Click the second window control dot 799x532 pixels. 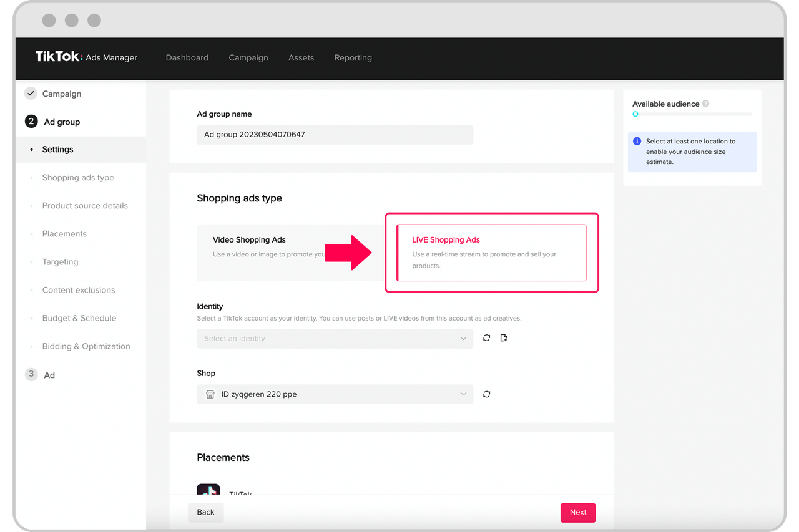click(72, 21)
